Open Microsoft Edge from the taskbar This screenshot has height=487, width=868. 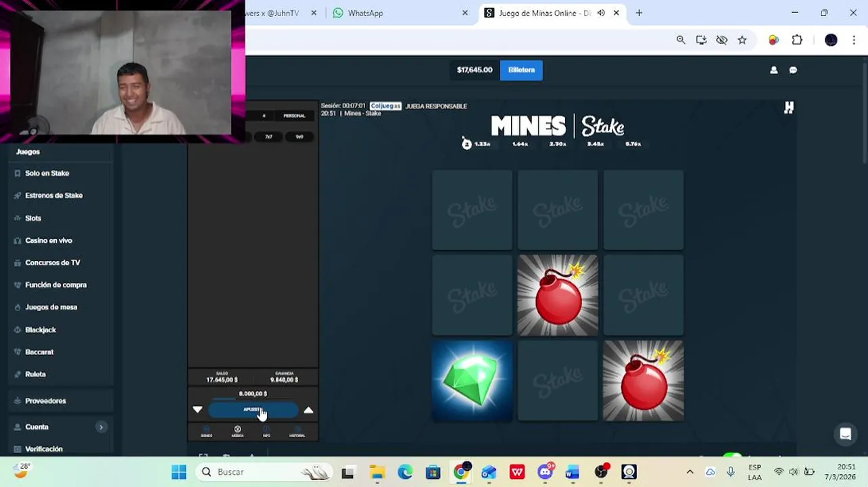[405, 472]
